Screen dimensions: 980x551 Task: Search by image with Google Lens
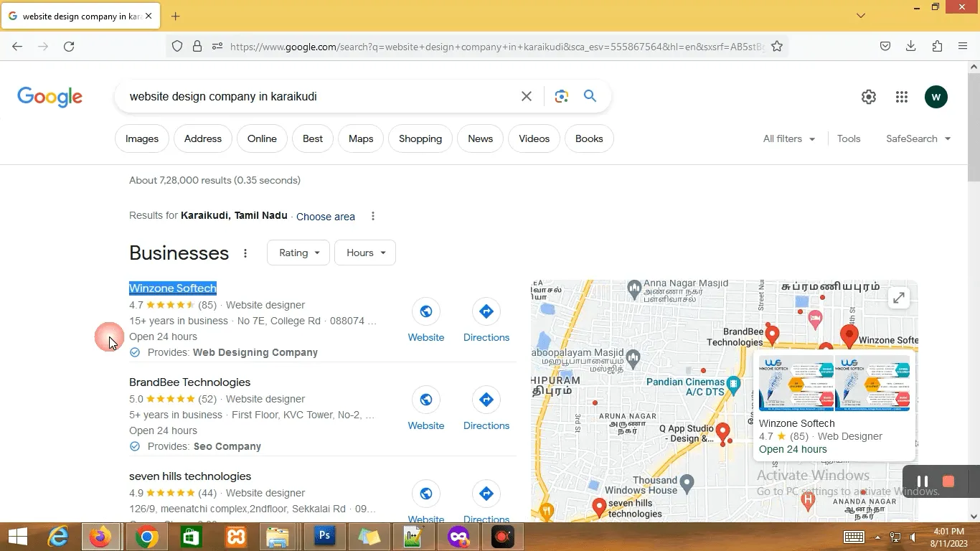point(562,96)
